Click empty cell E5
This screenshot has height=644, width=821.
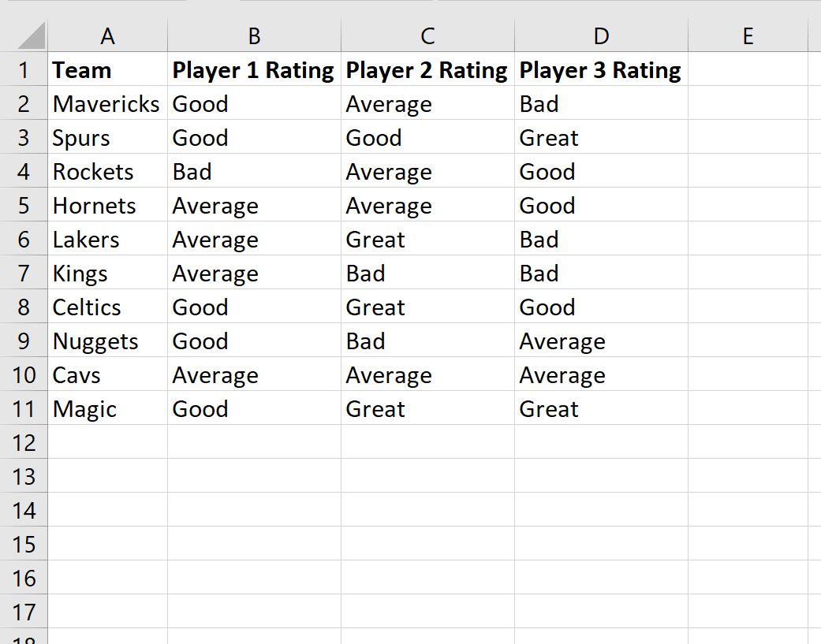point(748,206)
